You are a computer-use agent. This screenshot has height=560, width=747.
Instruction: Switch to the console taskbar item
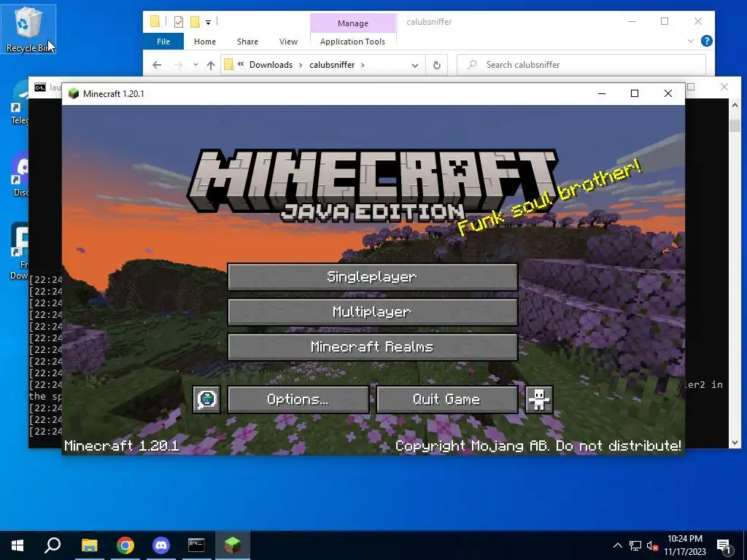coord(196,545)
